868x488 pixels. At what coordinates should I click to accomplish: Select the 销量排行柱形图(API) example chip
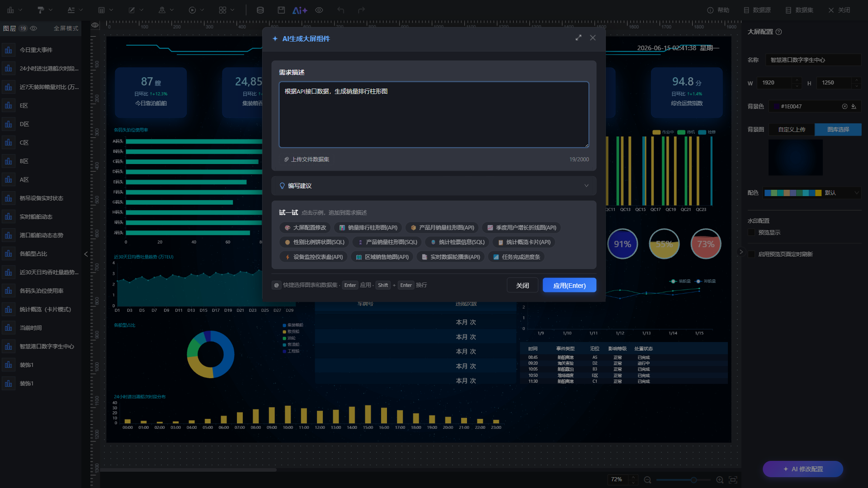368,228
